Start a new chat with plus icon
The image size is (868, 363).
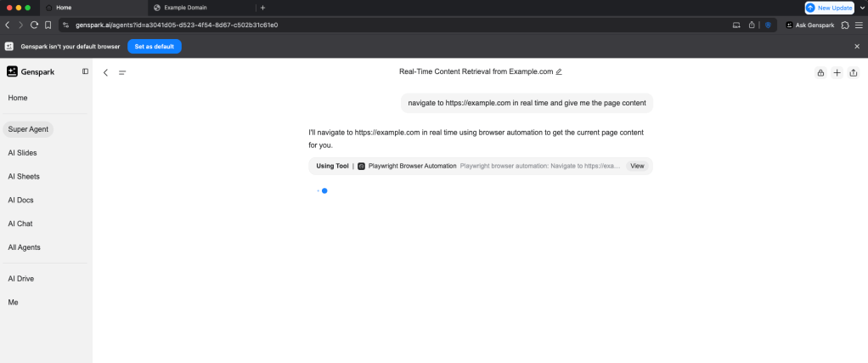[x=837, y=72]
